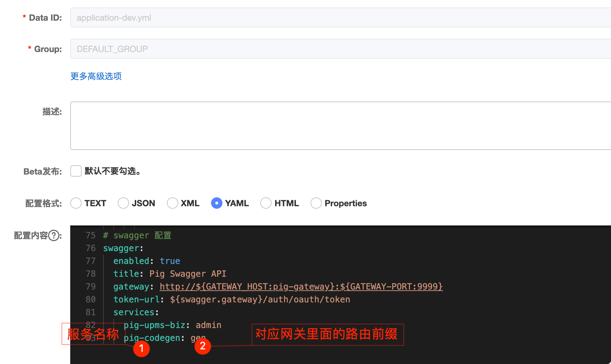Click the 'true' value on line 77
The height and width of the screenshot is (364, 611).
[x=170, y=261]
